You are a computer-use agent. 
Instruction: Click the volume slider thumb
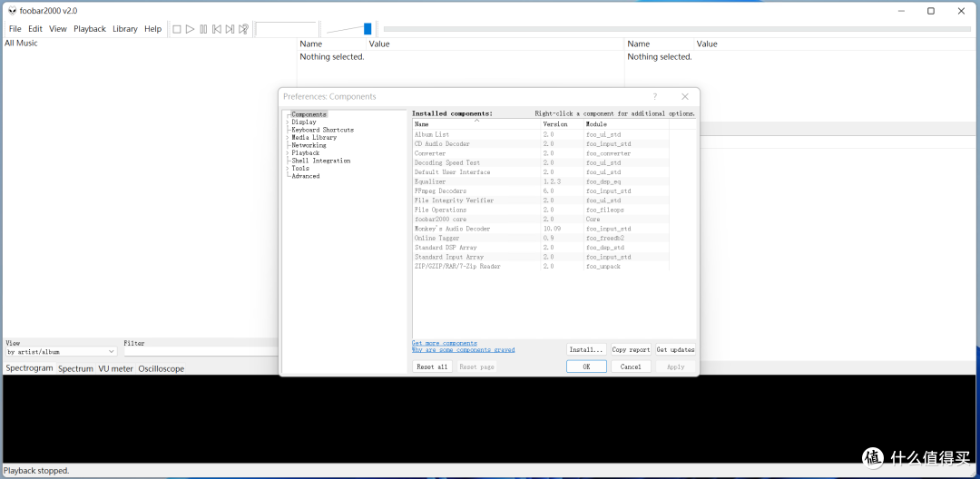tap(367, 29)
